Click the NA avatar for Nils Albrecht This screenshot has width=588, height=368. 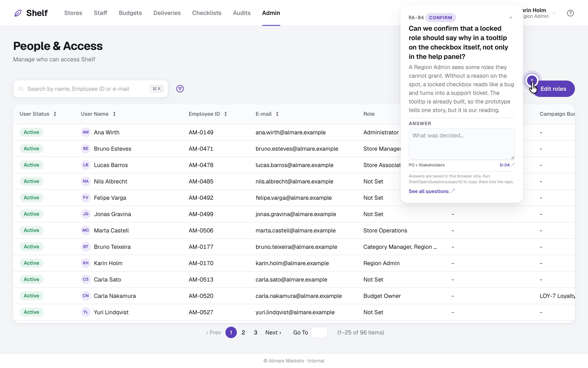pyautogui.click(x=86, y=181)
